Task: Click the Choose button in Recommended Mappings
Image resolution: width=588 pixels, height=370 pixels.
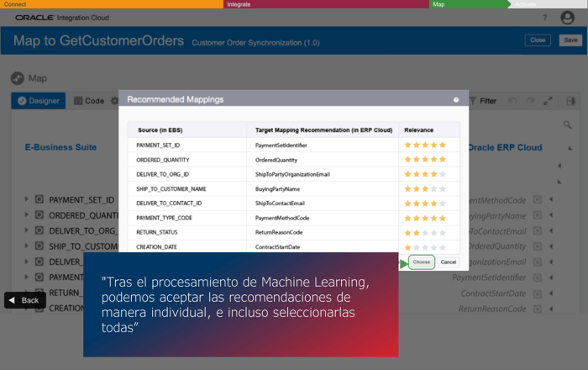Action: [x=422, y=262]
